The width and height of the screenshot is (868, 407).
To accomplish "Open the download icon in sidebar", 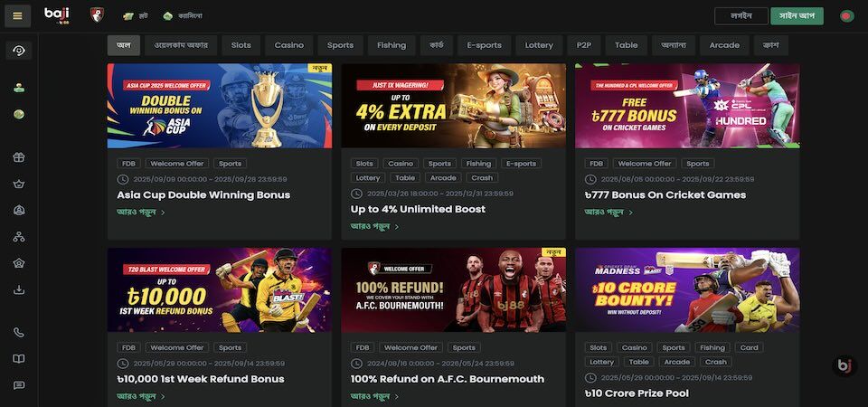I will (x=19, y=289).
